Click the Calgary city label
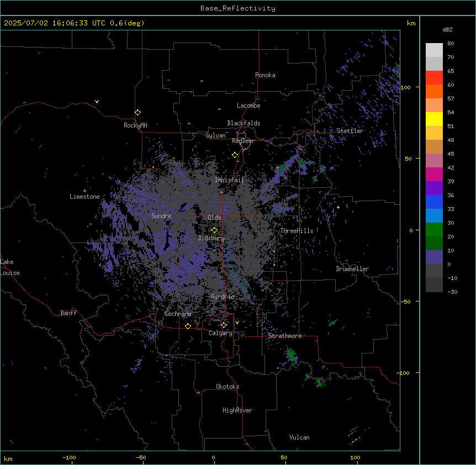 point(220,333)
